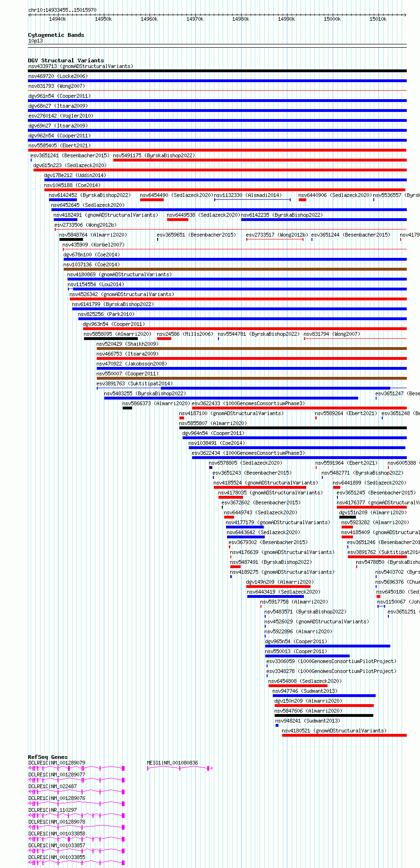The width and height of the screenshot is (420, 868).
Task: Open esv3622433 (1000GenomesConsortiumPhase3) label
Action: pyautogui.click(x=249, y=403)
